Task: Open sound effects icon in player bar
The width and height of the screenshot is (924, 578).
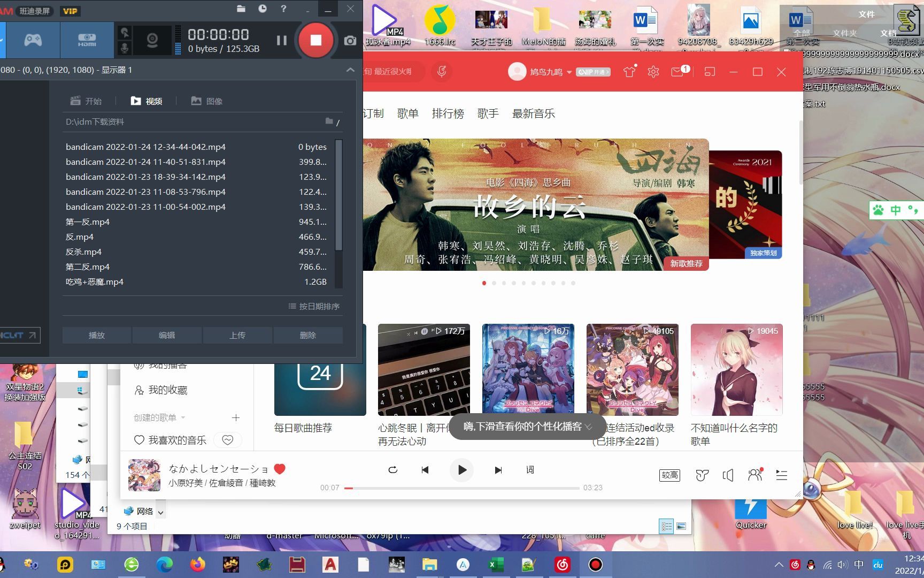Action: pos(702,475)
